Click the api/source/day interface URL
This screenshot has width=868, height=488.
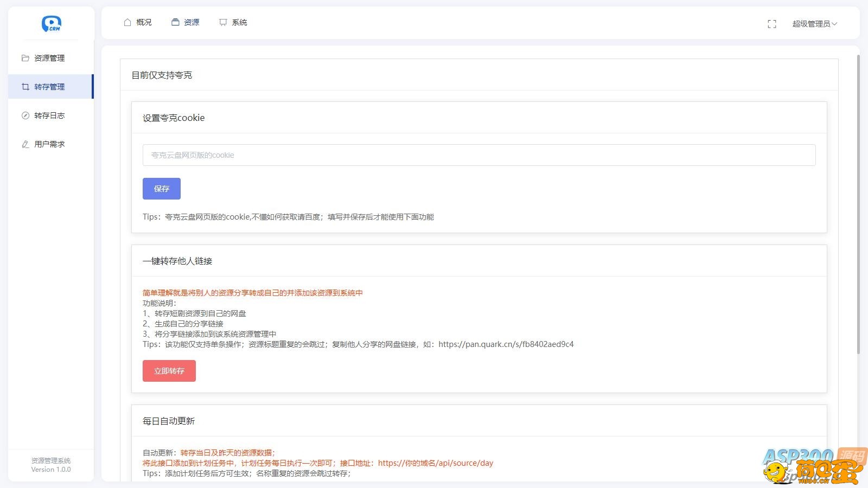(436, 463)
